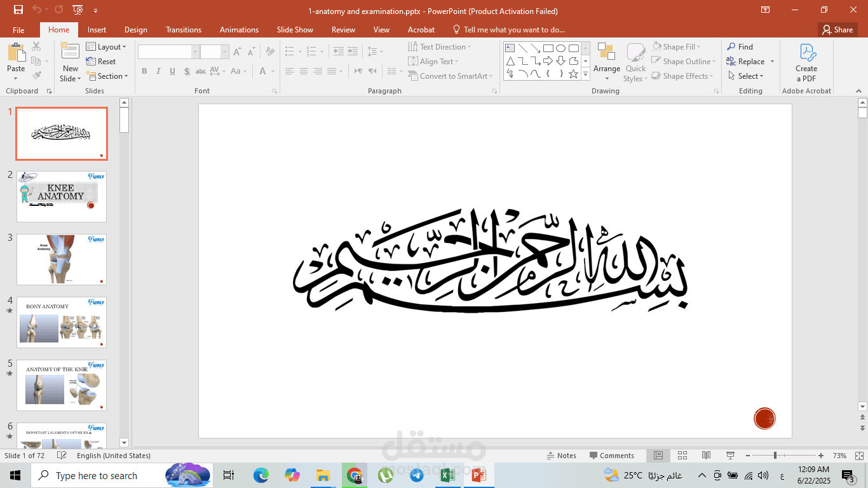The image size is (868, 488).
Task: Insert a New Slide with the slide icon
Action: coord(71,52)
